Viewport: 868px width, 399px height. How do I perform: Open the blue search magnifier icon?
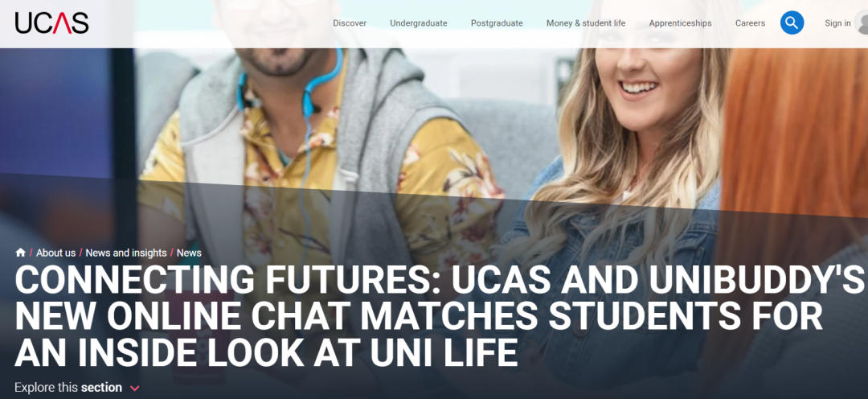point(792,23)
